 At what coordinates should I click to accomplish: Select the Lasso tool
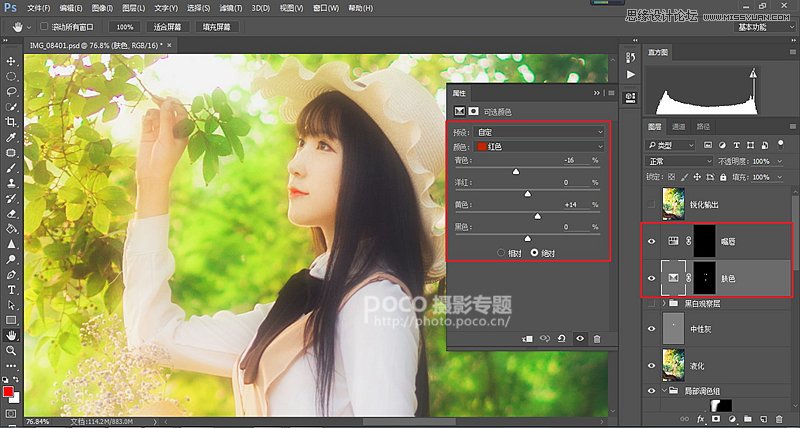point(11,92)
